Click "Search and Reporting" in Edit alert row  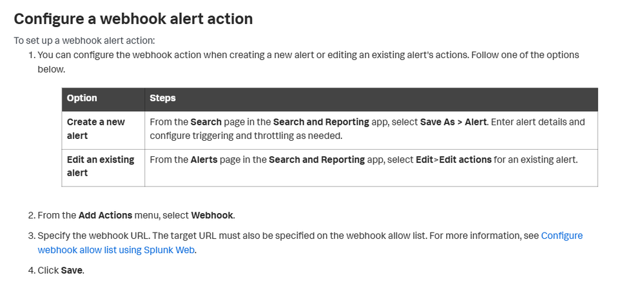point(317,159)
